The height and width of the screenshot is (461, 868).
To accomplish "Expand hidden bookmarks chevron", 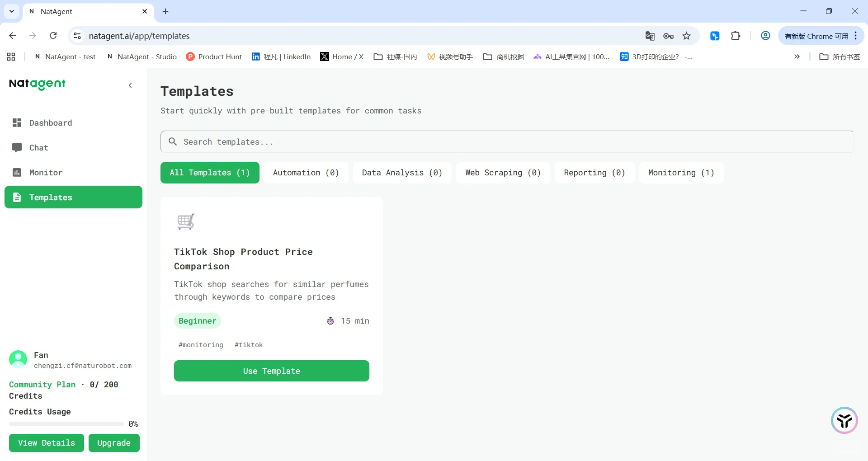I will point(797,56).
